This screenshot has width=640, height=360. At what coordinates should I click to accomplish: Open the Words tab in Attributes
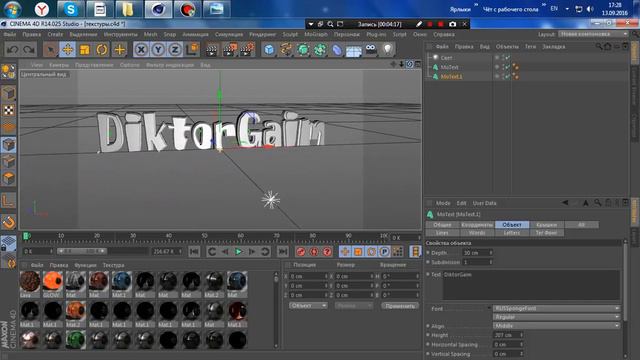pos(477,233)
